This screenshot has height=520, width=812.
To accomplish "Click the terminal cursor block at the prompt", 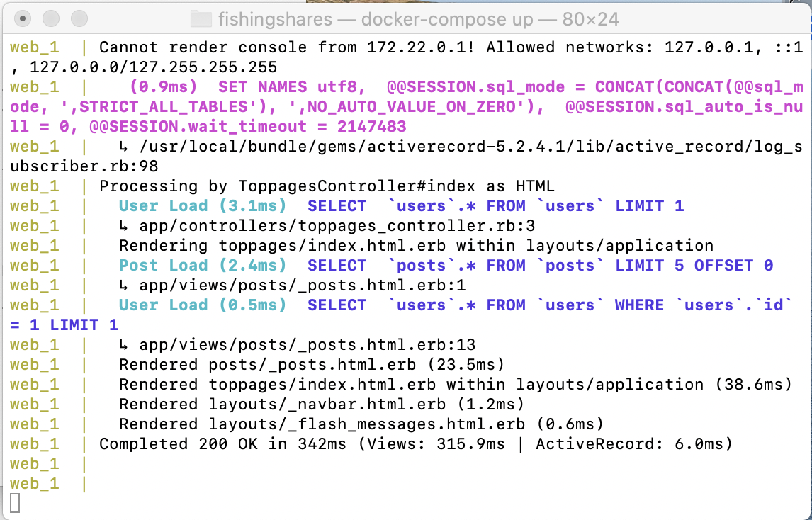I will click(15, 504).
